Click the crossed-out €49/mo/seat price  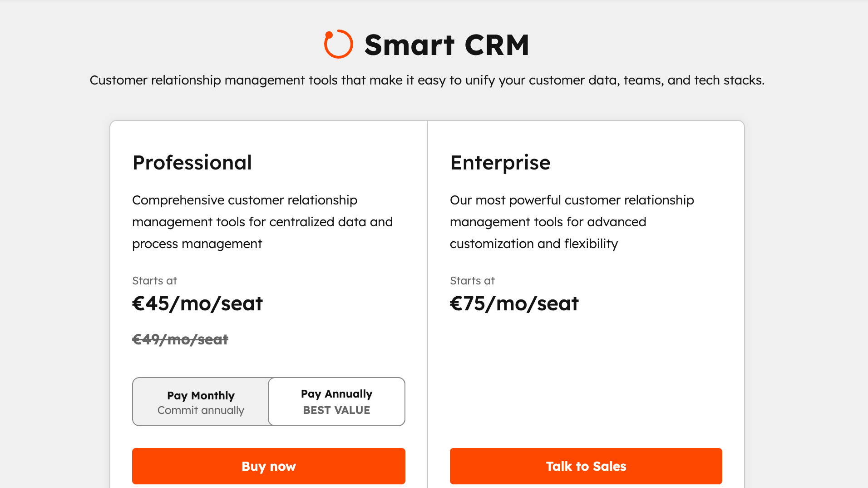(180, 339)
